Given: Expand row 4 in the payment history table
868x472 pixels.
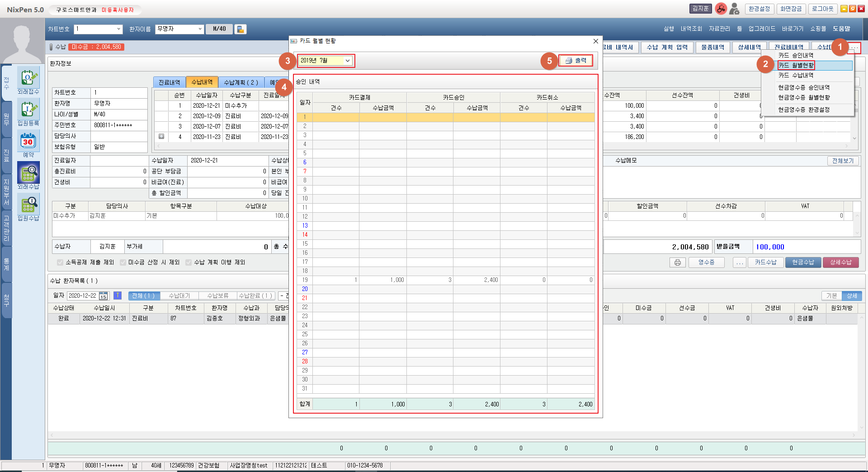Looking at the screenshot, I should point(161,137).
